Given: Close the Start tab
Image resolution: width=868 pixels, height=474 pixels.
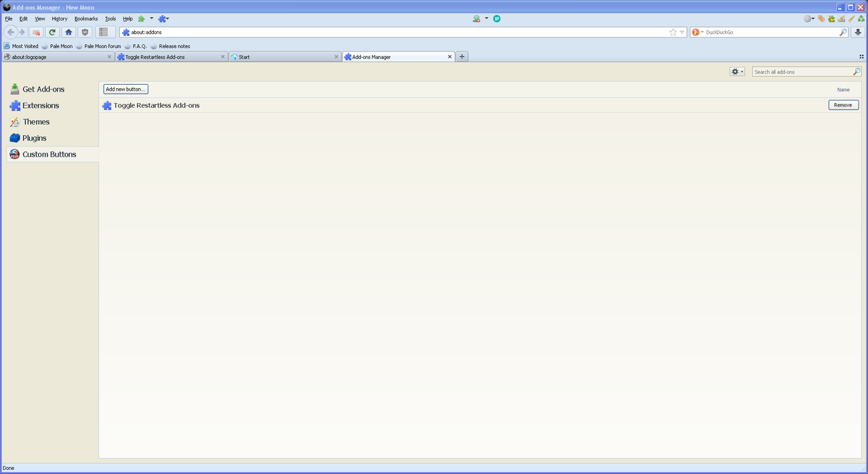Looking at the screenshot, I should (x=336, y=57).
